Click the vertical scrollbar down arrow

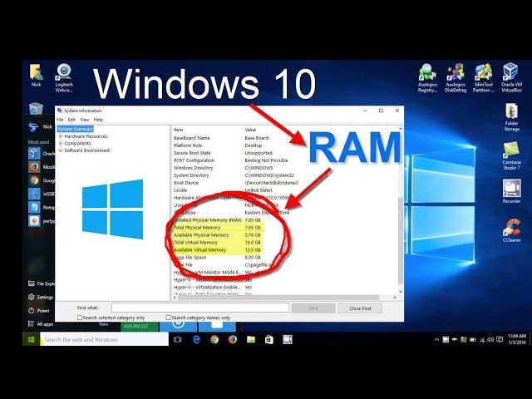[401, 292]
